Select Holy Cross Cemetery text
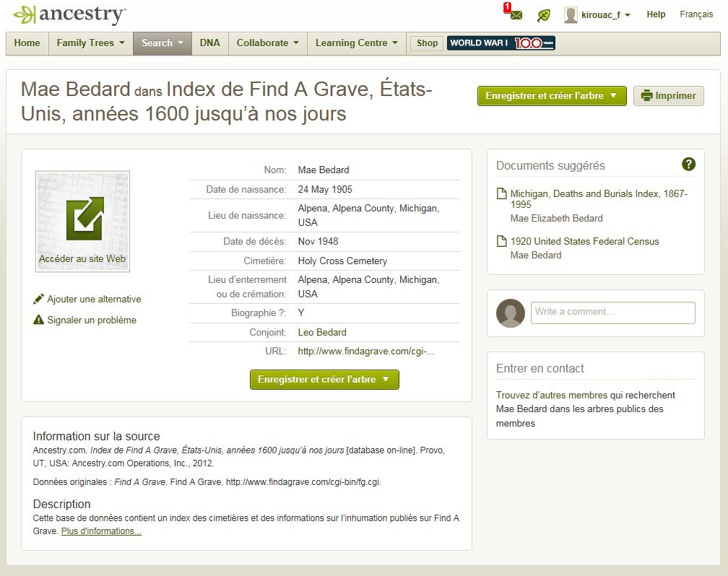Image resolution: width=728 pixels, height=576 pixels. pyautogui.click(x=342, y=261)
